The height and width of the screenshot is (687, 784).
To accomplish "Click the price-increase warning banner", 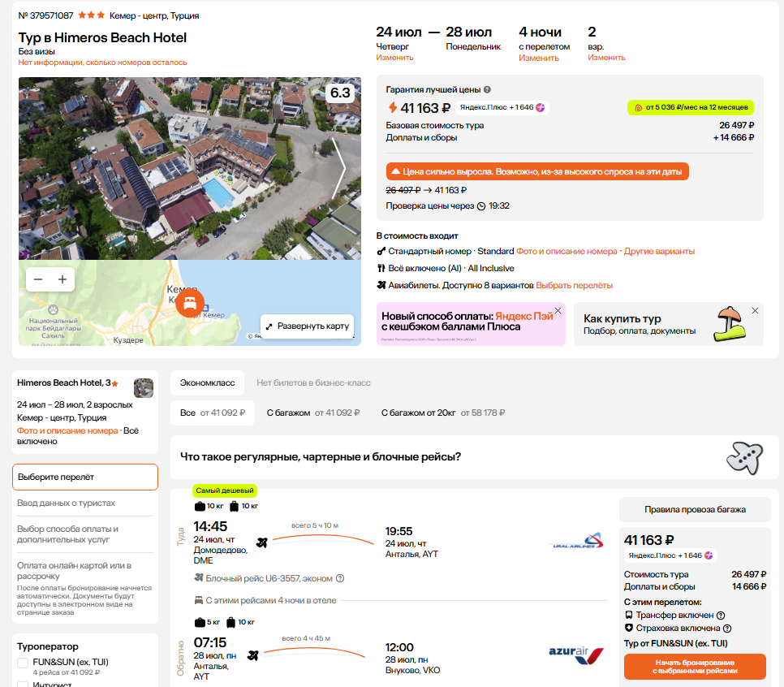I will point(537,171).
